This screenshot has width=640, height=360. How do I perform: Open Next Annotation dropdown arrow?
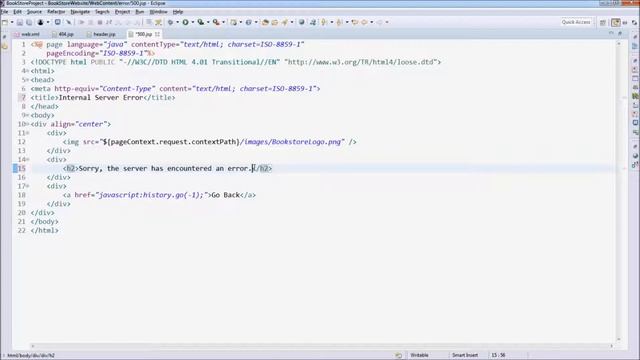click(331, 22)
